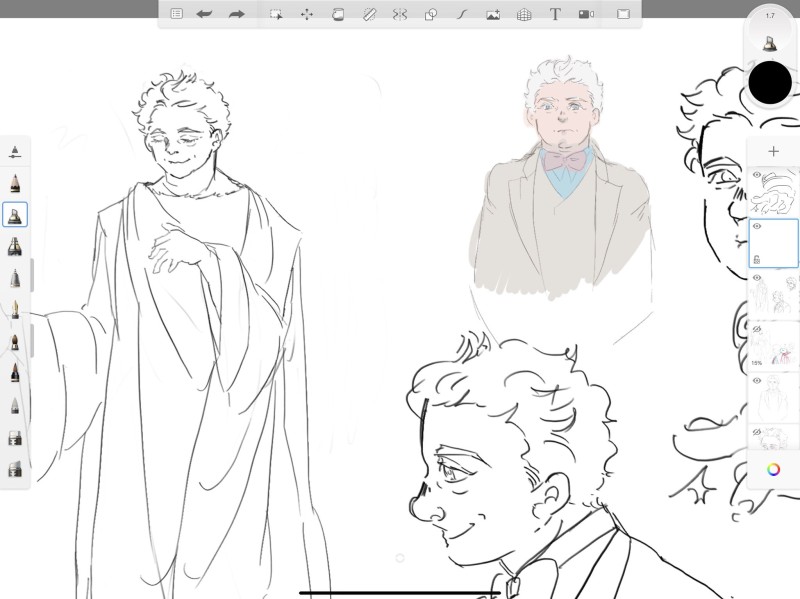Grab the lower brush opacity slider handle

click(31, 340)
